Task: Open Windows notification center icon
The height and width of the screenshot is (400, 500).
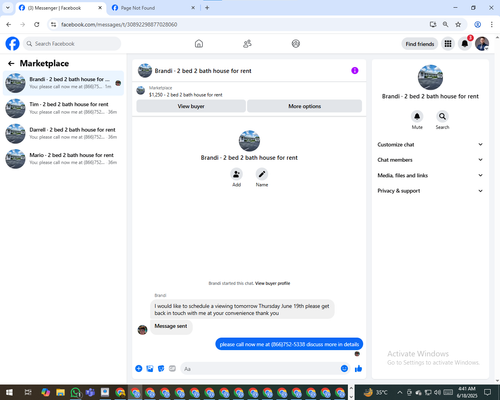Action: [x=488, y=392]
